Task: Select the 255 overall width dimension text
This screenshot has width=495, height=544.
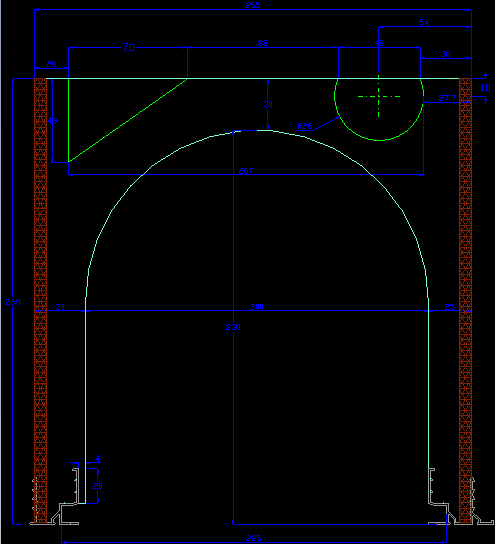Action: click(x=253, y=5)
